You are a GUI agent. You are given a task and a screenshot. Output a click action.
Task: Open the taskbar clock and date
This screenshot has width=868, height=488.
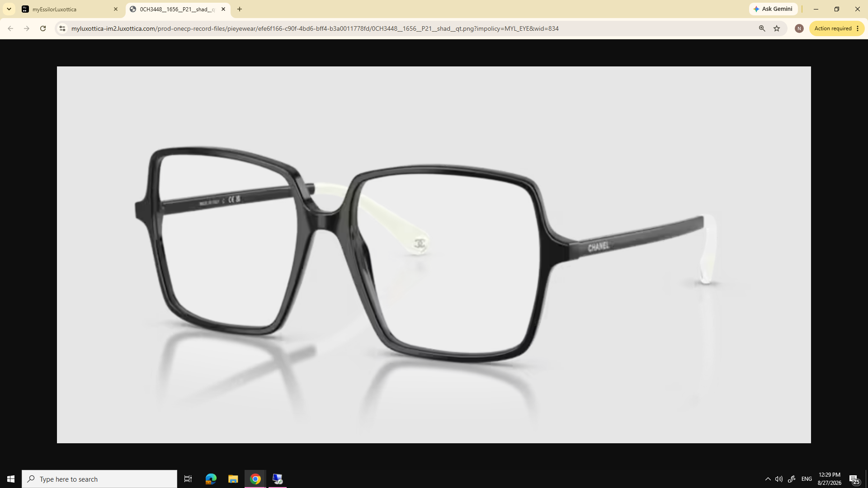[x=830, y=479]
